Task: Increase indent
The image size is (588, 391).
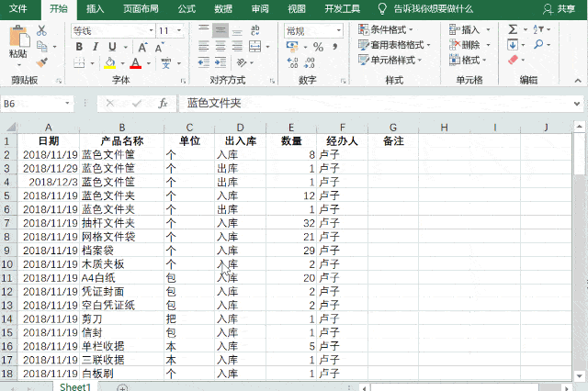Action: coord(220,62)
